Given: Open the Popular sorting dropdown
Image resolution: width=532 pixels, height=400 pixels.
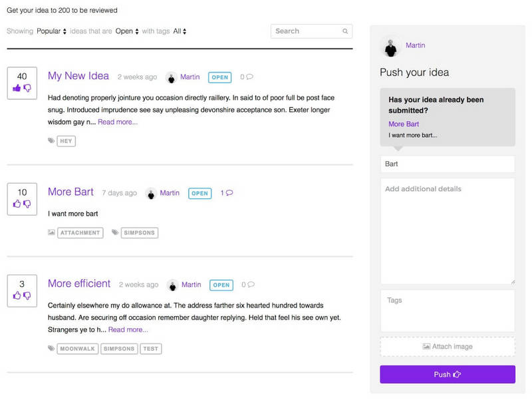Looking at the screenshot, I should [52, 31].
